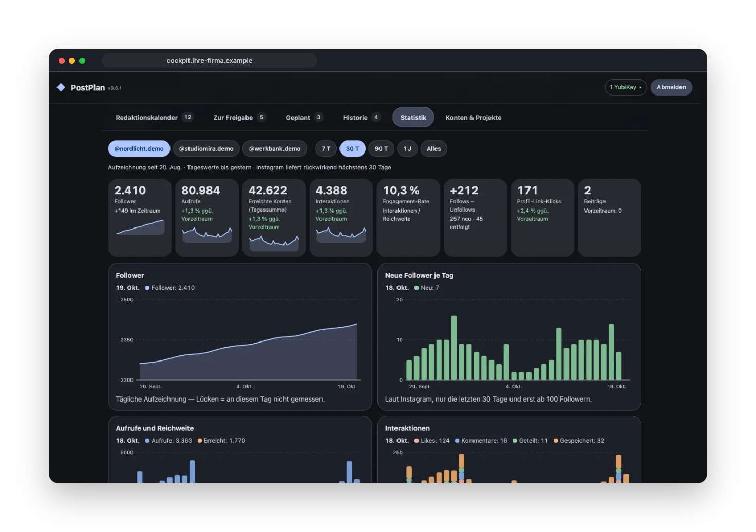Viewport: 756px width, 532px height.
Task: Choose the 30 T time range
Action: click(353, 149)
